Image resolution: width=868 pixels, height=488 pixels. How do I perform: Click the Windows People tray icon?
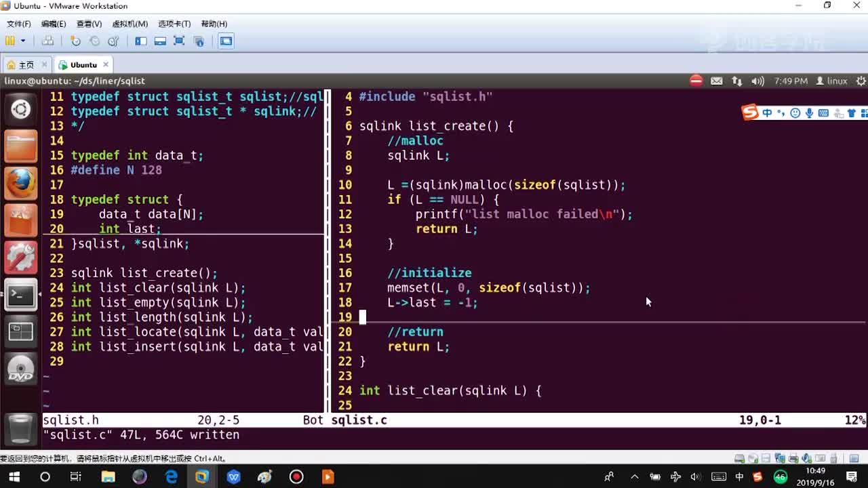point(610,476)
